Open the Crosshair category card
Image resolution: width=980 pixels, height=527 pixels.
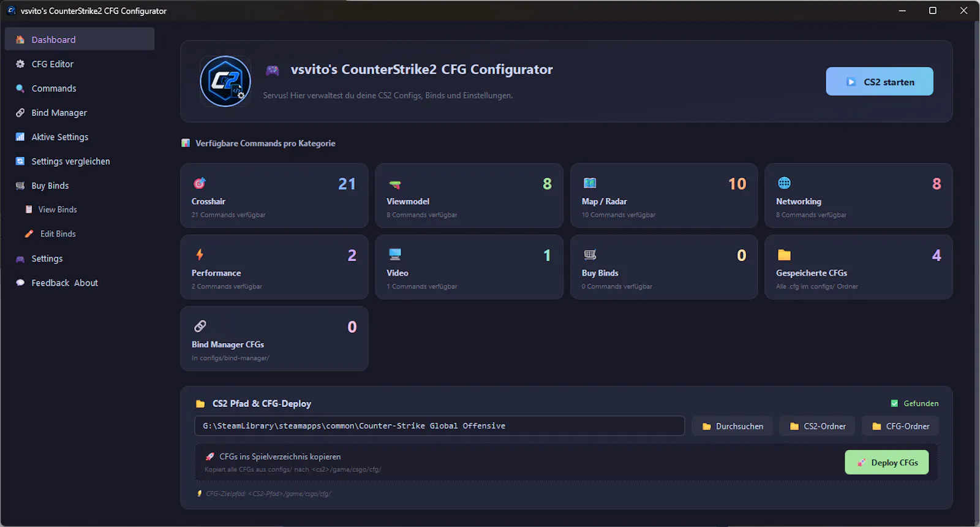[274, 195]
